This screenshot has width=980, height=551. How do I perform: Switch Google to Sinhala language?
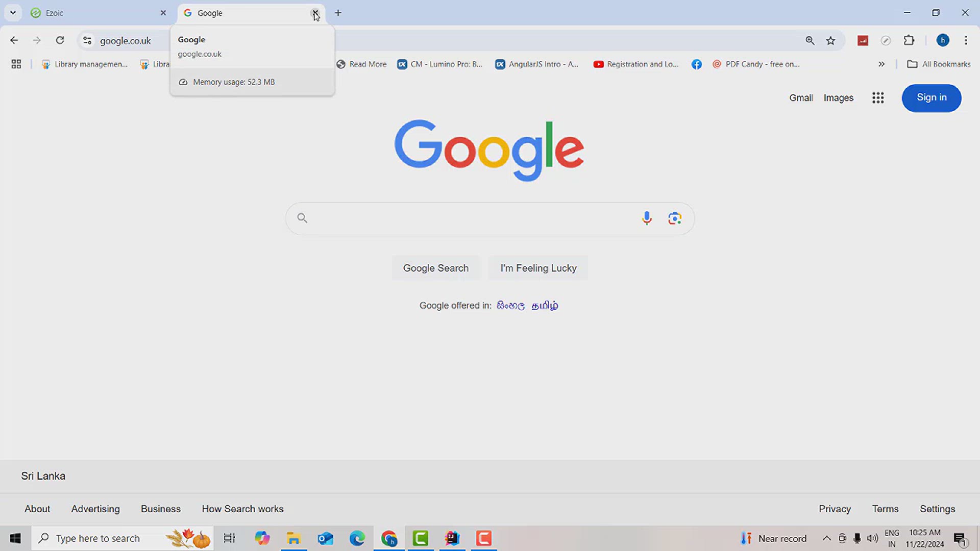point(510,305)
